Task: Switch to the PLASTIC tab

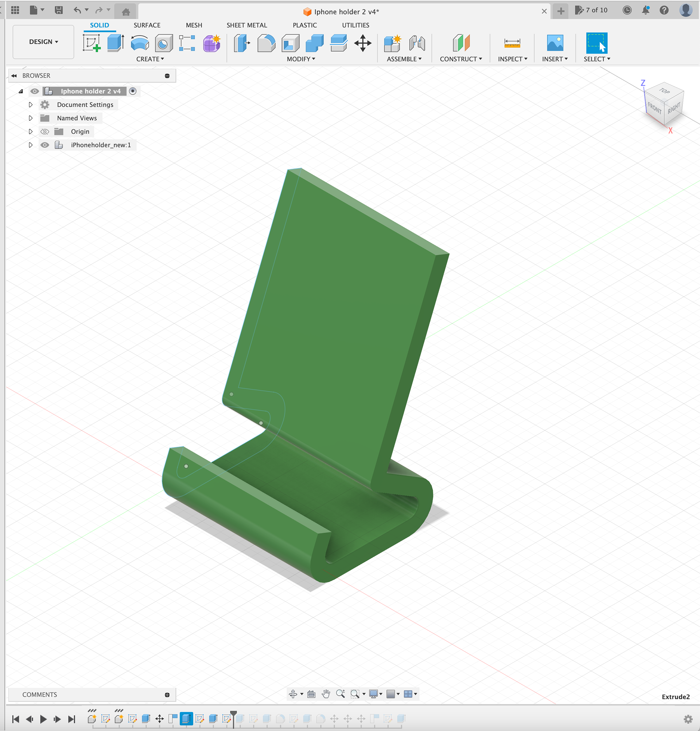Action: pos(304,26)
